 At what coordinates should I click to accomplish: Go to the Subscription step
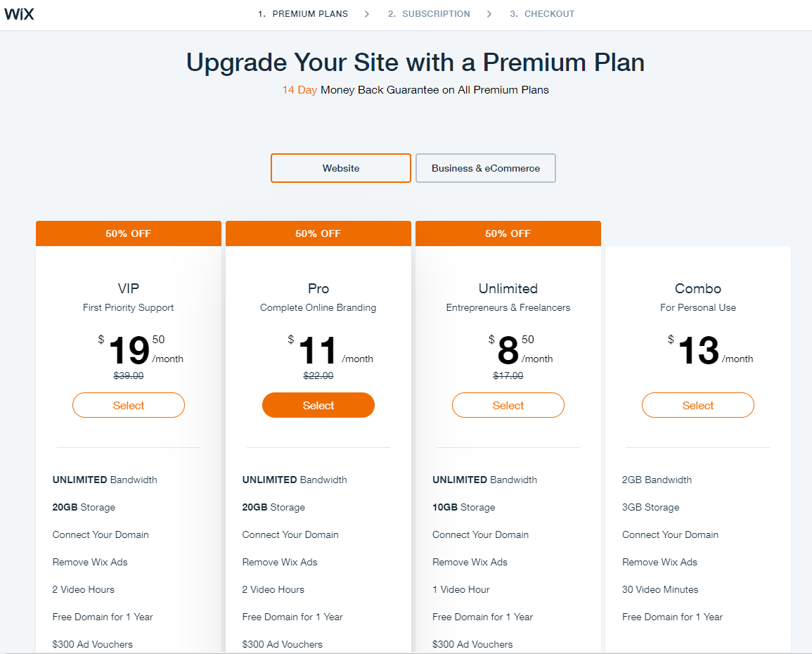(x=429, y=14)
